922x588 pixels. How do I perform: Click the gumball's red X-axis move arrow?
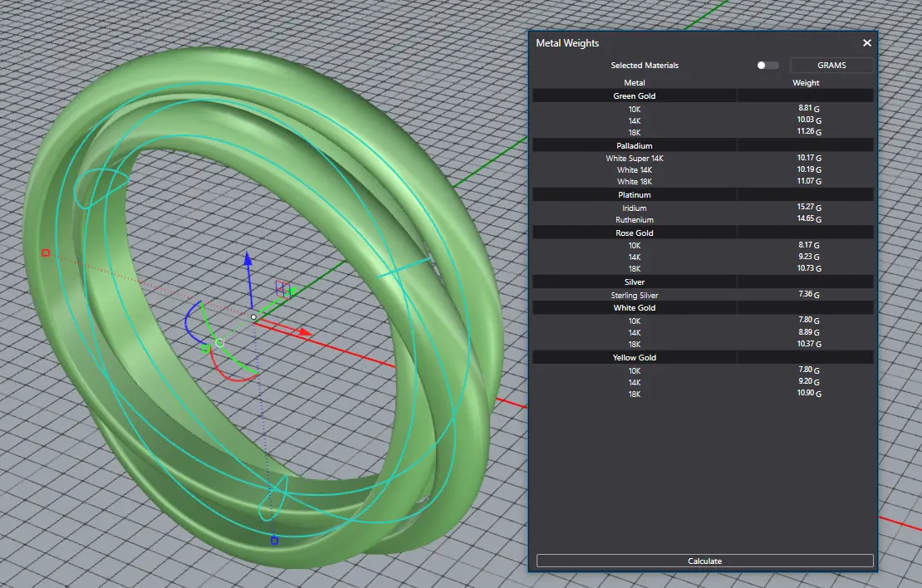click(x=303, y=332)
